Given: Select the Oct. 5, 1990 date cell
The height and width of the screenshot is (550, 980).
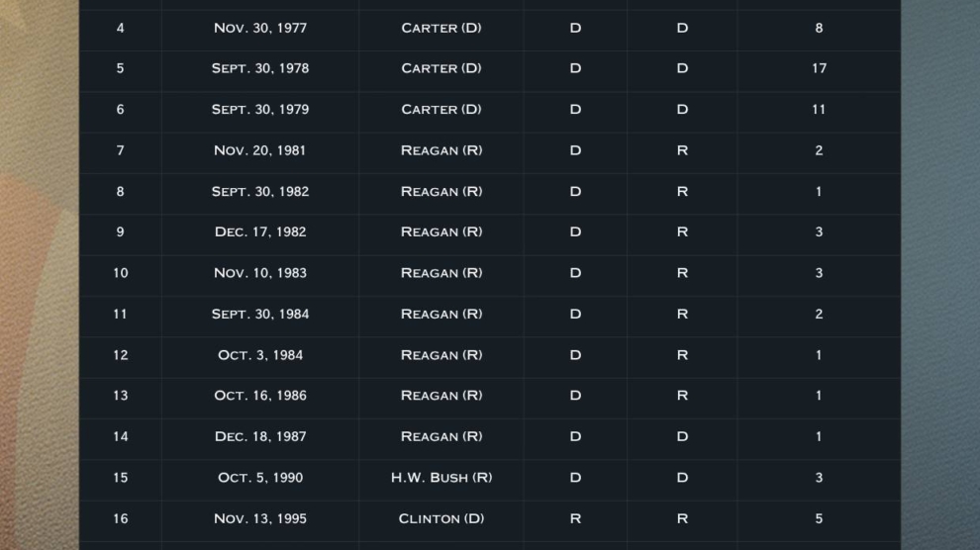Looking at the screenshot, I should [x=260, y=478].
